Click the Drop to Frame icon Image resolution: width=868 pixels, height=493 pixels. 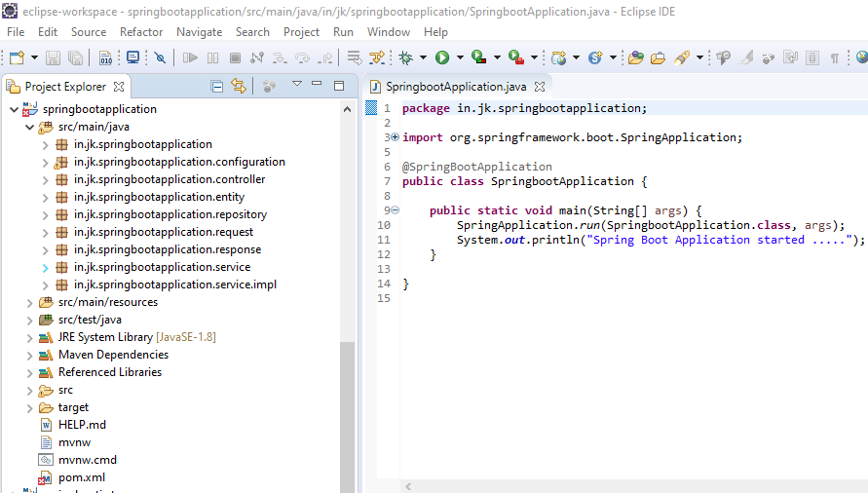click(x=355, y=57)
